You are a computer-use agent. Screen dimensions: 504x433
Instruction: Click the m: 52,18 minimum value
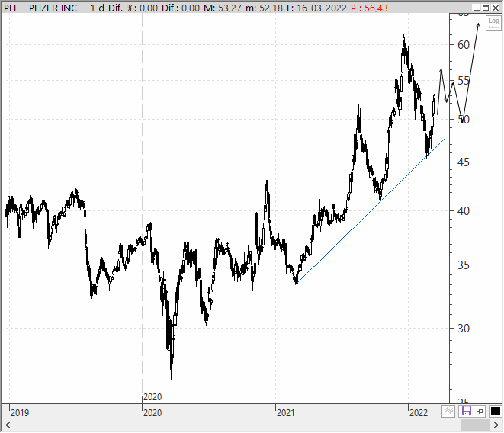coord(265,8)
